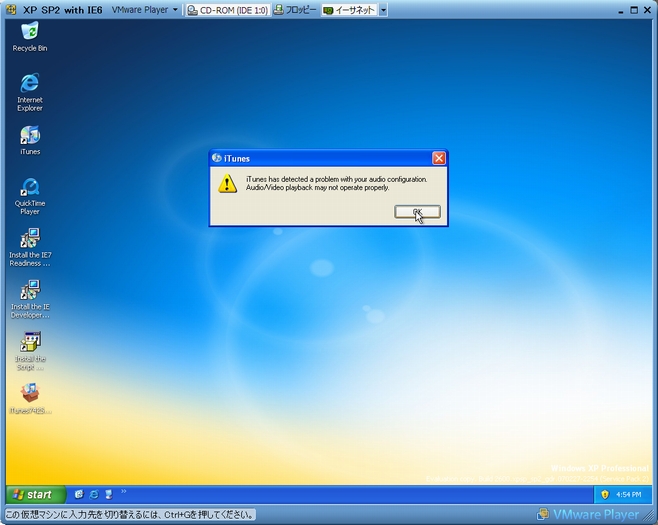
Task: Click the iTunes audio configuration warning text
Action: pos(336,183)
